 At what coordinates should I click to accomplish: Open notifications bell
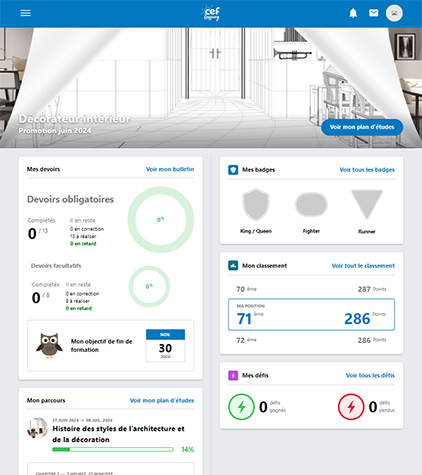coord(353,13)
